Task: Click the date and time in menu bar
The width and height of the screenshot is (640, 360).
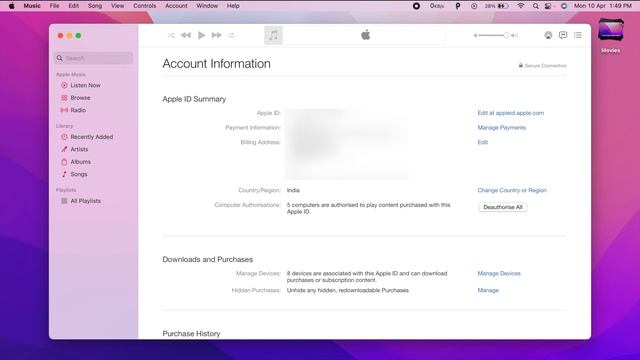Action: coord(603,6)
